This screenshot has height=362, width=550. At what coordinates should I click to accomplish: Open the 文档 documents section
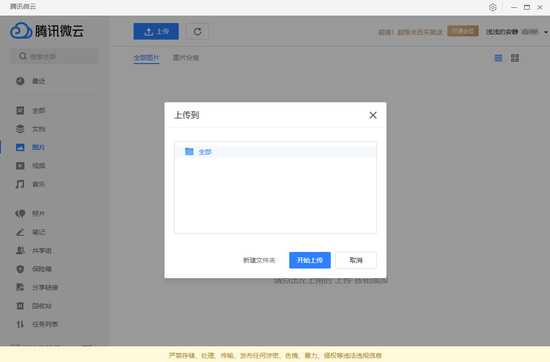click(x=31, y=129)
